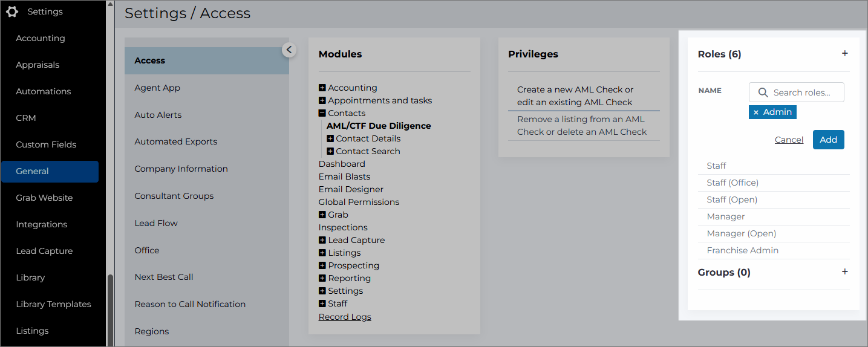
Task: Open the Record Logs link
Action: (x=345, y=317)
